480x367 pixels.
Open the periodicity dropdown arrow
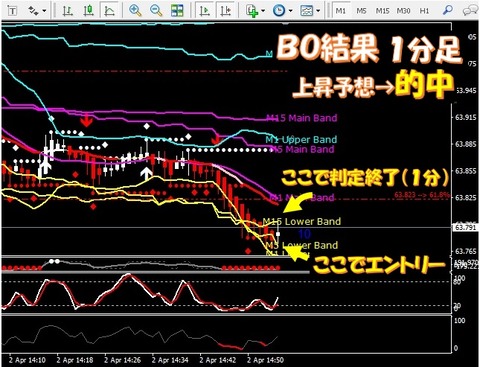pos(290,11)
